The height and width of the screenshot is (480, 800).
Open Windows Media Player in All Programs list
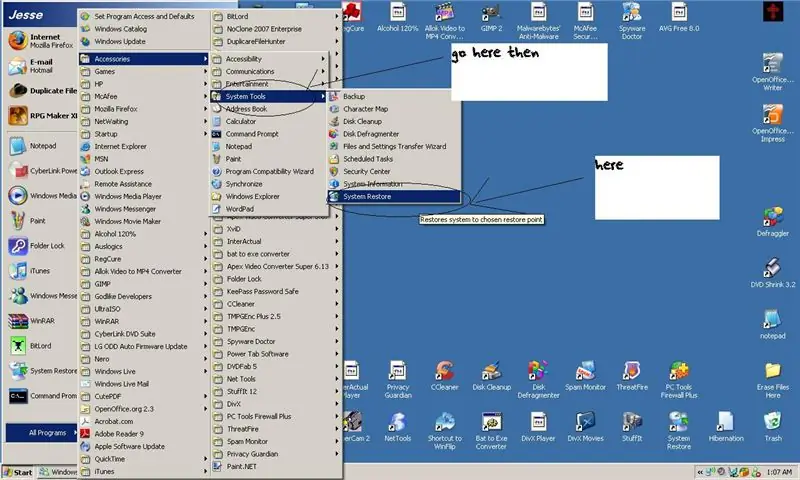[144, 196]
